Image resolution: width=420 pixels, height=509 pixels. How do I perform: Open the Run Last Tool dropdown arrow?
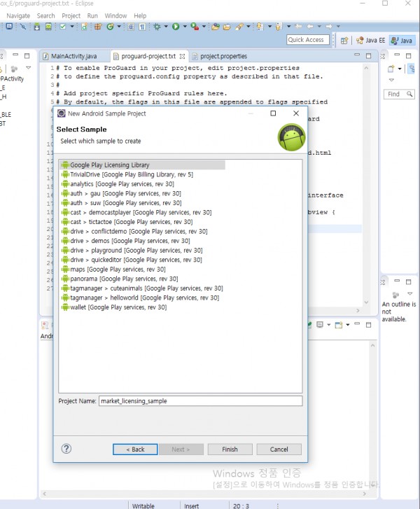pyautogui.click(x=204, y=27)
